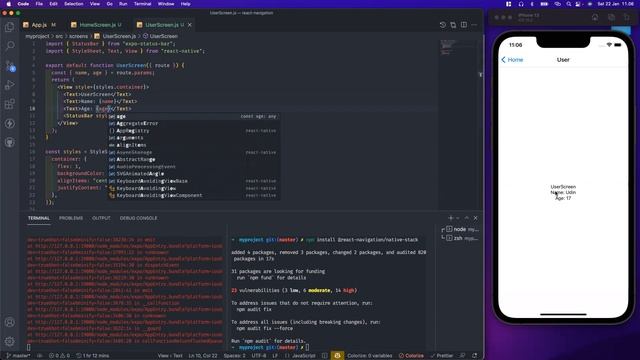The width and height of the screenshot is (640, 360).
Task: Open the Run and Debug view
Action: pos(10,84)
